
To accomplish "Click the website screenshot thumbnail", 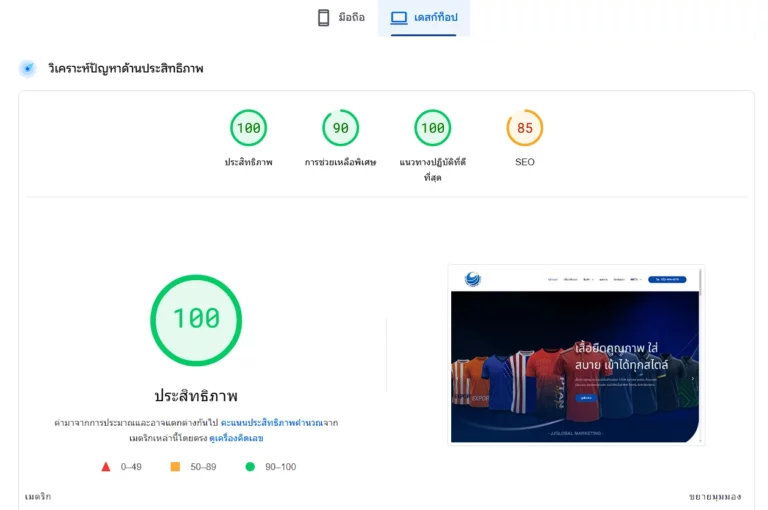I will coord(576,355).
